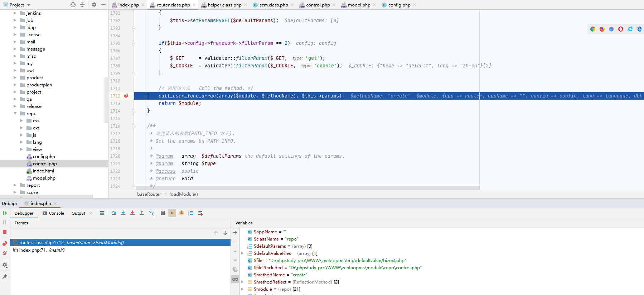
Task: Switch to the index.php editor tab
Action: [128, 5]
